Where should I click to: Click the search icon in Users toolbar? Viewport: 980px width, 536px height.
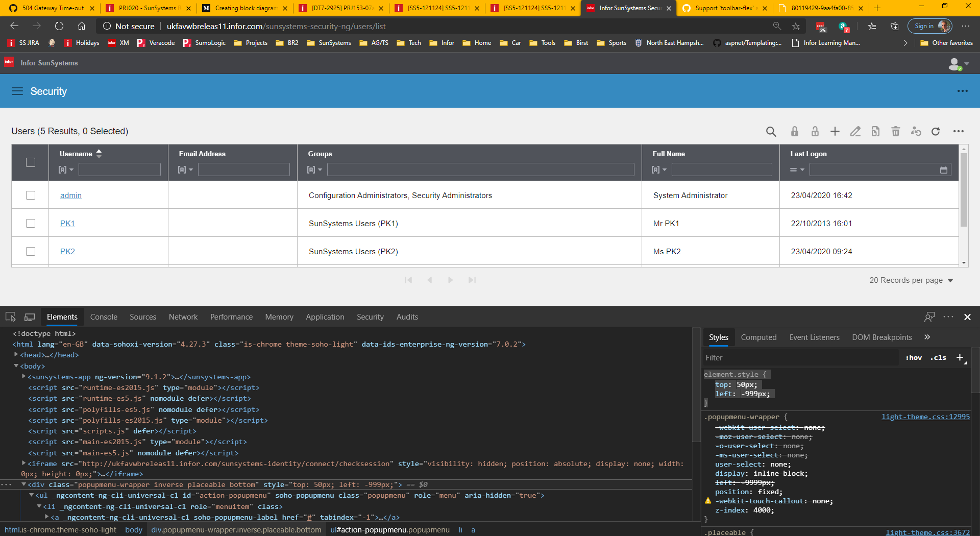[x=771, y=132]
